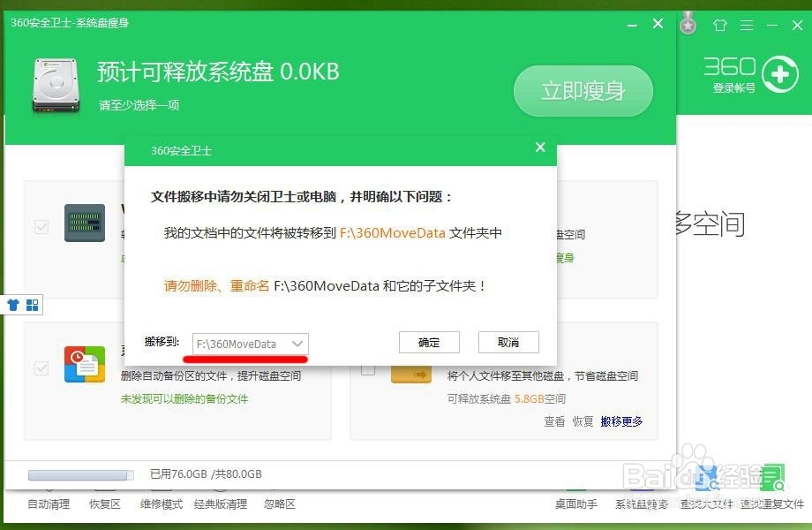
Task: Open 自动清理 at the bottom
Action: [49, 504]
